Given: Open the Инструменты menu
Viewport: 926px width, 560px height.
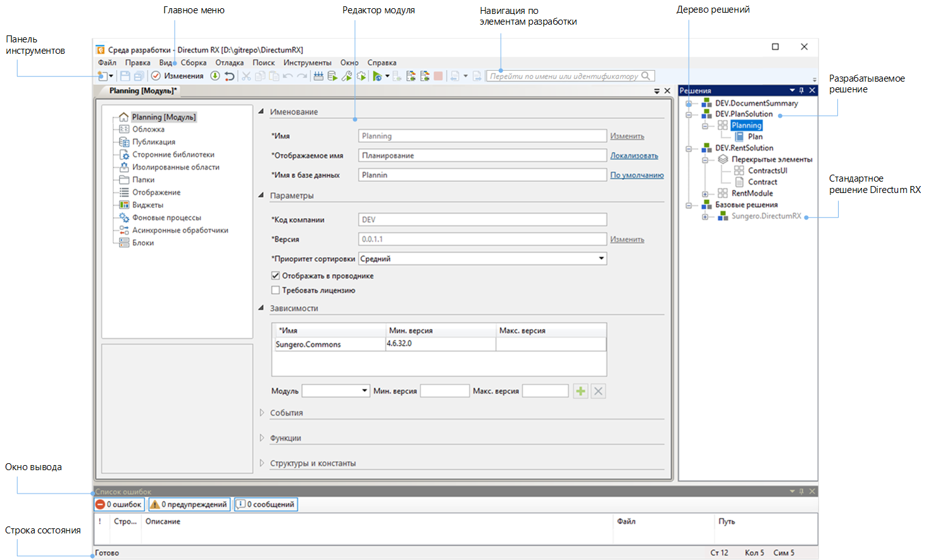Looking at the screenshot, I should (307, 63).
